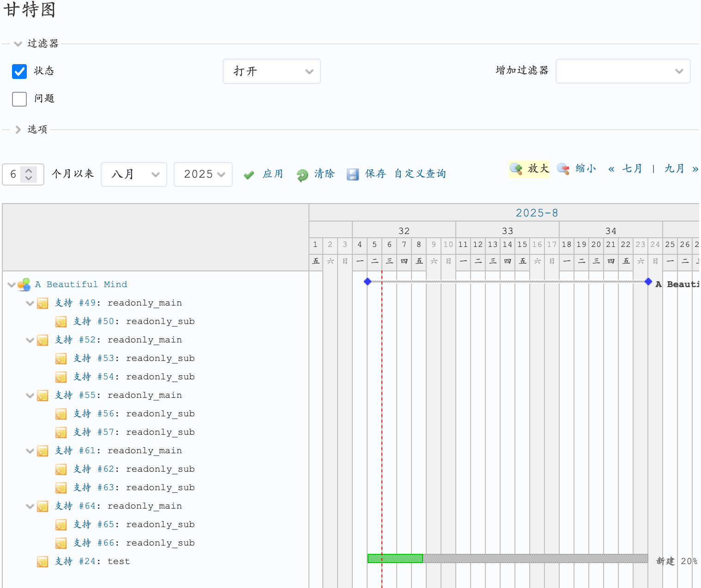Viewport: 701px width, 588px height.
Task: Click the zoom-out magnifier icon
Action: [x=563, y=169]
